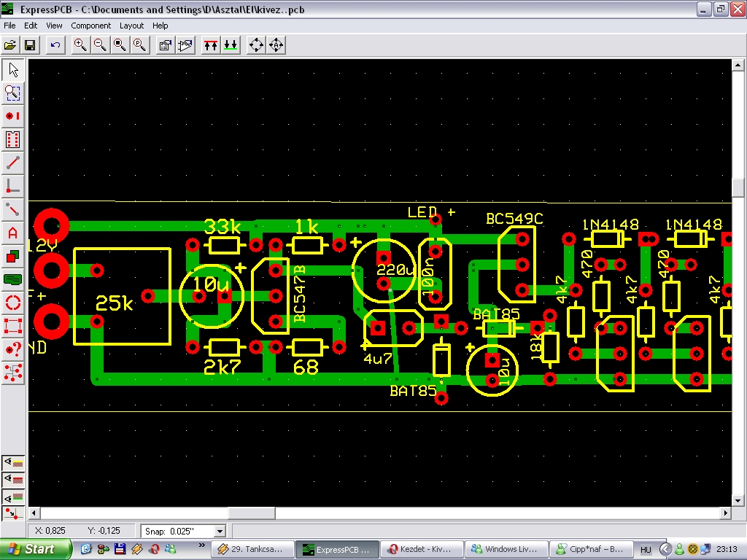747x560 pixels.
Task: Zoom out using the minus magnifier
Action: [100, 45]
